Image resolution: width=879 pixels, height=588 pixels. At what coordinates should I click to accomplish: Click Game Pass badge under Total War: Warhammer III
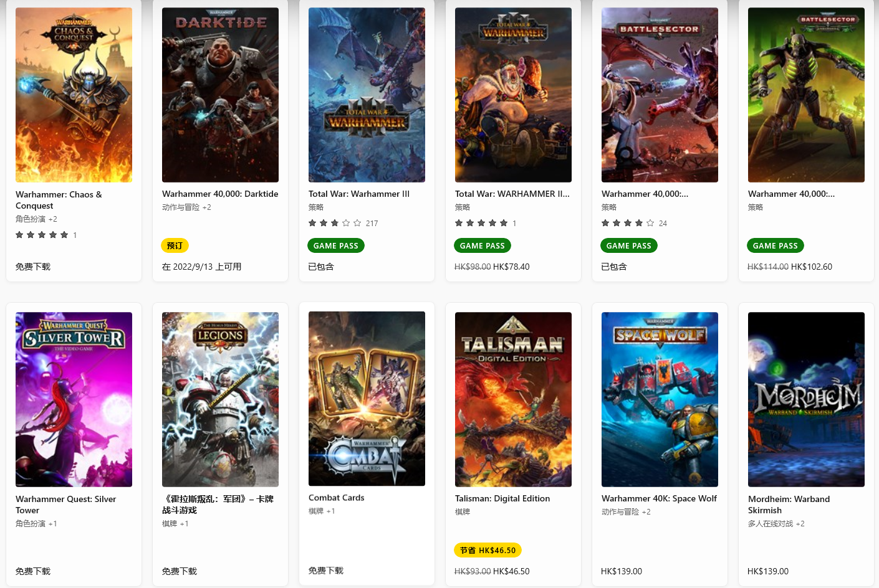pyautogui.click(x=335, y=245)
